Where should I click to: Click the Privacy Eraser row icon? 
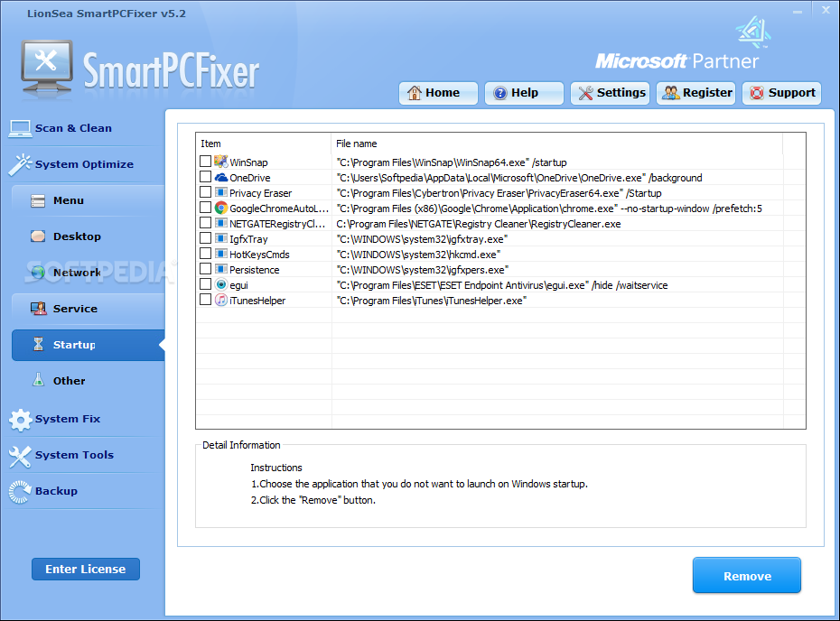[x=220, y=192]
